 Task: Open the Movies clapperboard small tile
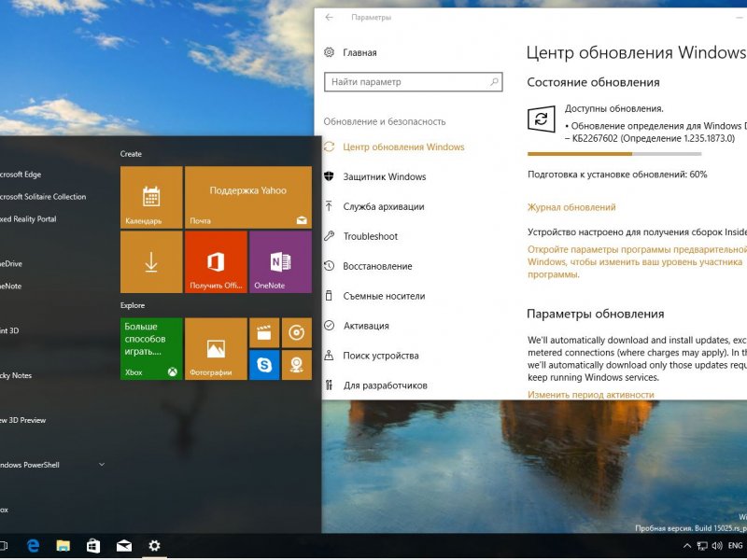click(x=264, y=332)
